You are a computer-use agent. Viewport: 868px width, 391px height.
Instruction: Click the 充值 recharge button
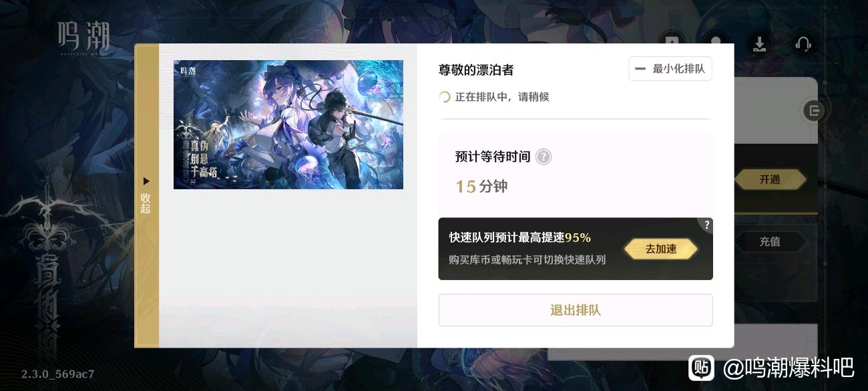(770, 242)
